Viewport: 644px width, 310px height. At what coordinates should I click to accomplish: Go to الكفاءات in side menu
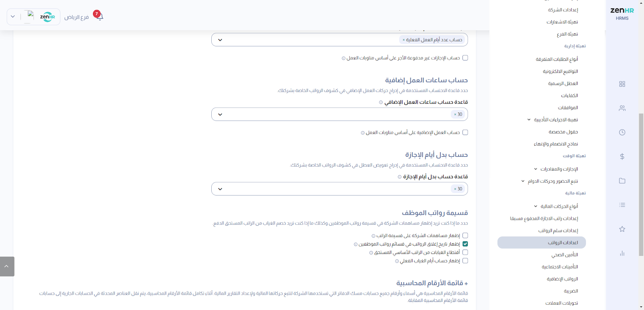570,96
